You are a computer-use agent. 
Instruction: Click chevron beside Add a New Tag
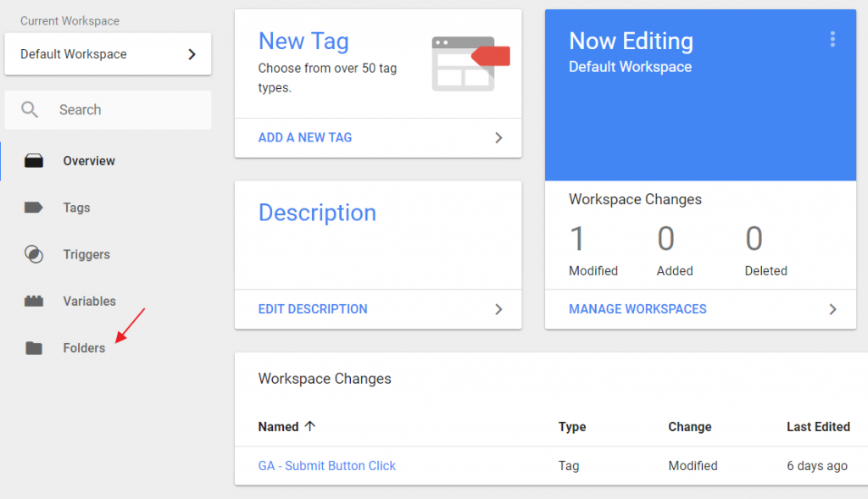(x=498, y=137)
